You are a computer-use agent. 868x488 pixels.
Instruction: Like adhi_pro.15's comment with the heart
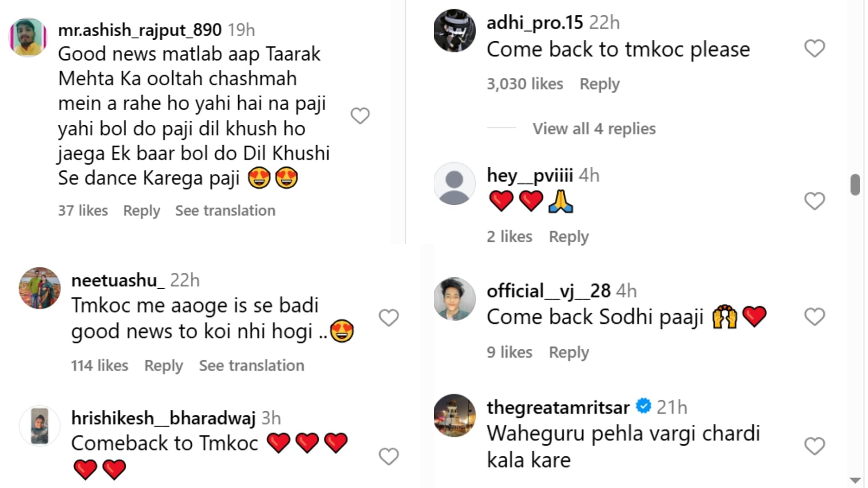click(x=814, y=48)
